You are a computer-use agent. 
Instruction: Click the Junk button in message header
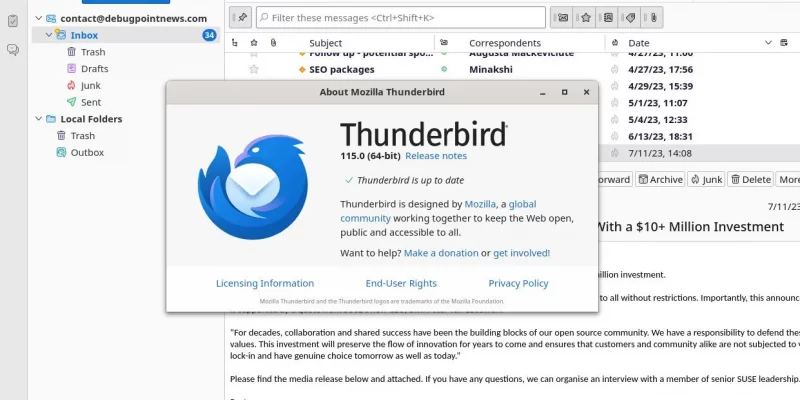tap(706, 180)
